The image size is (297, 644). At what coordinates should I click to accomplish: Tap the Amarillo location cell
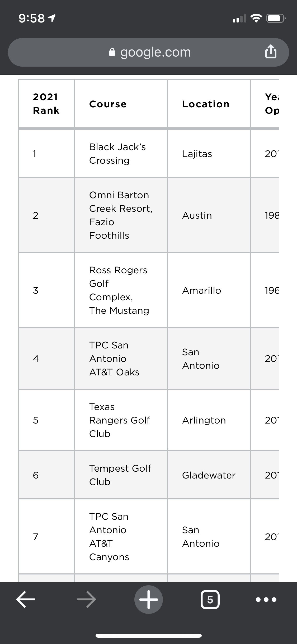(202, 291)
